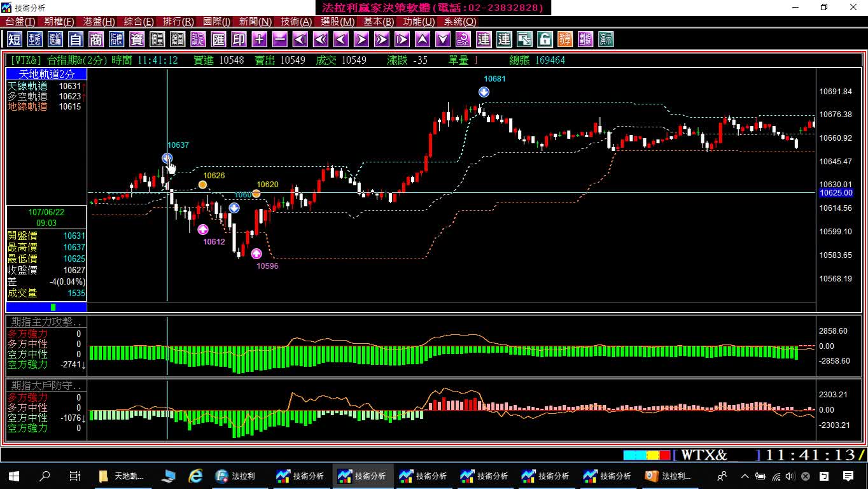Click the green chart scrollbar thumb

pyautogui.click(x=53, y=307)
